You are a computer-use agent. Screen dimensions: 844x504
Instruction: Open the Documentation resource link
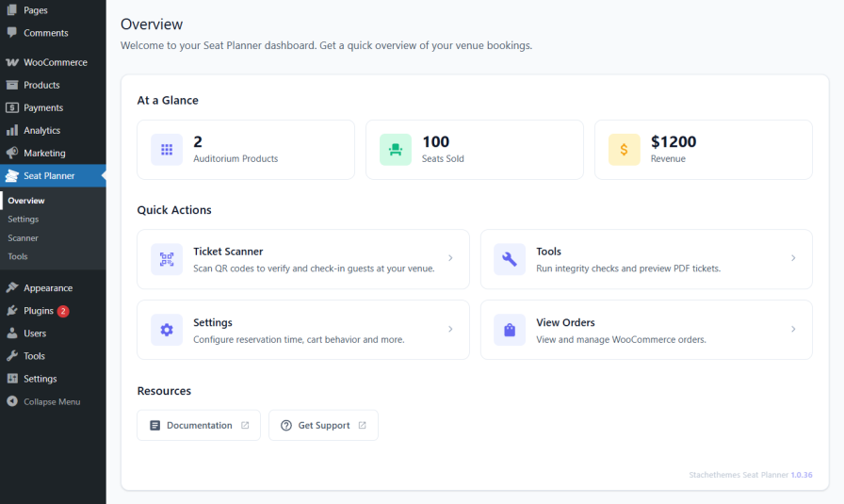click(x=199, y=425)
